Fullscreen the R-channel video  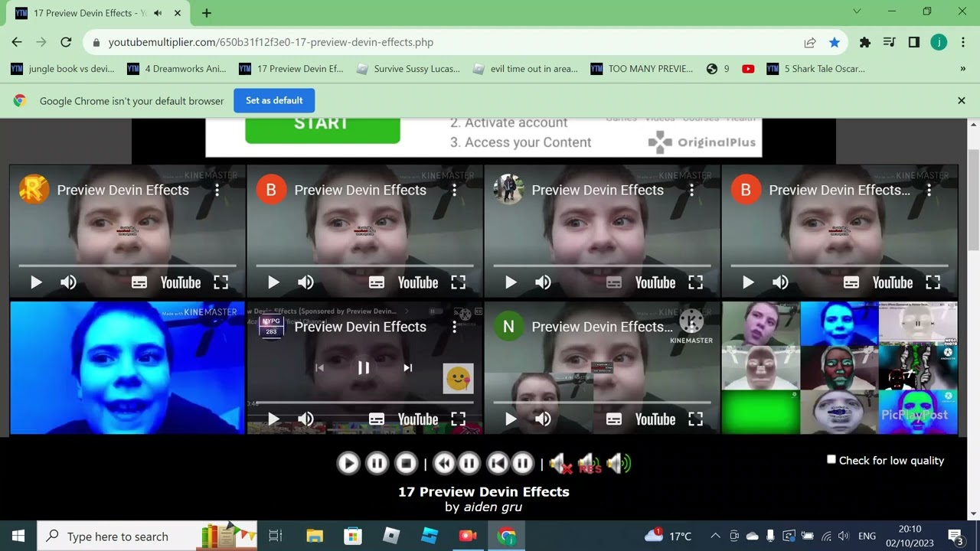pyautogui.click(x=220, y=282)
